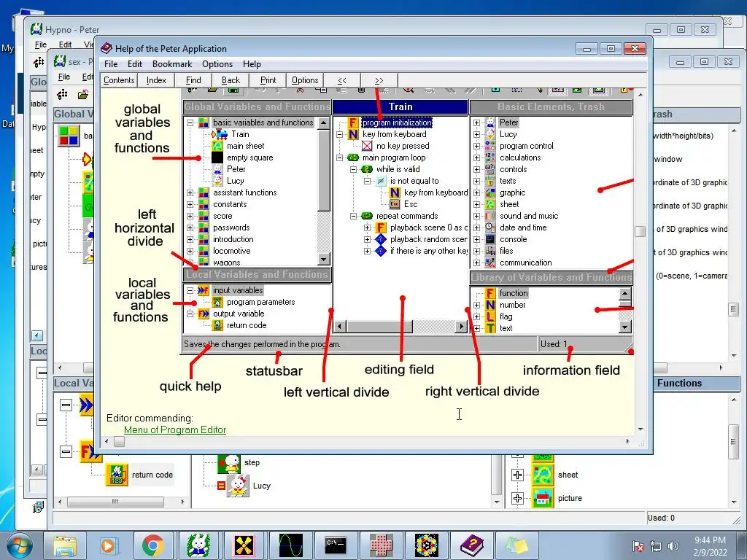Click the Index button
Screen dimensions: 747x560
[x=156, y=80]
